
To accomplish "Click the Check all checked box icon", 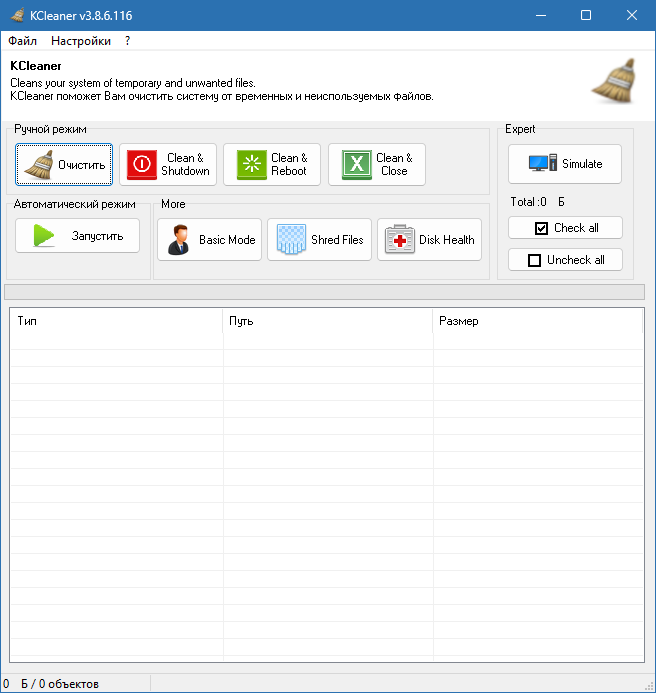I will 541,228.
